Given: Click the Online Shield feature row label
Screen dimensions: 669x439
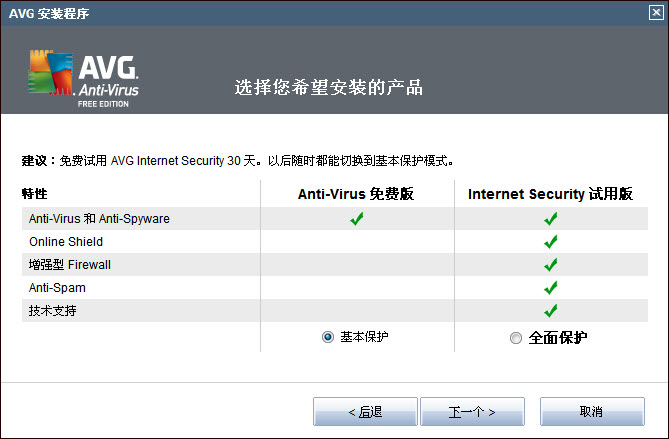Looking at the screenshot, I should pyautogui.click(x=66, y=242).
